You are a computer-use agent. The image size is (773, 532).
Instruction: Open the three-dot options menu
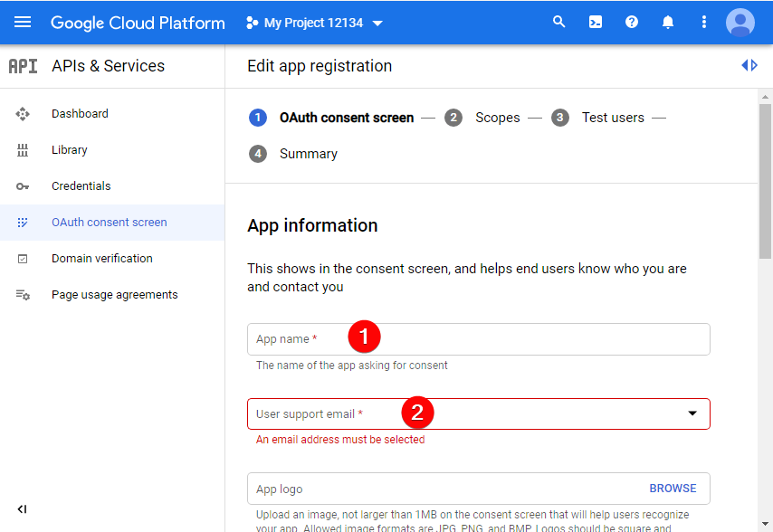703,21
